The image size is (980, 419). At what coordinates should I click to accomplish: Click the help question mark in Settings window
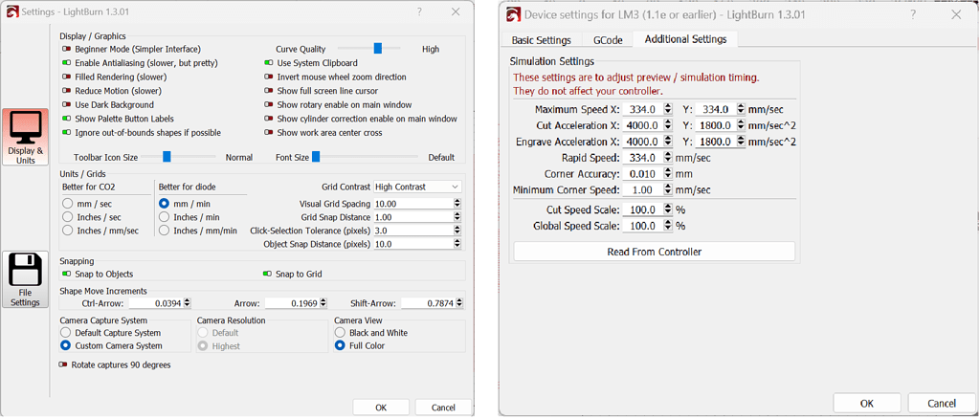419,11
